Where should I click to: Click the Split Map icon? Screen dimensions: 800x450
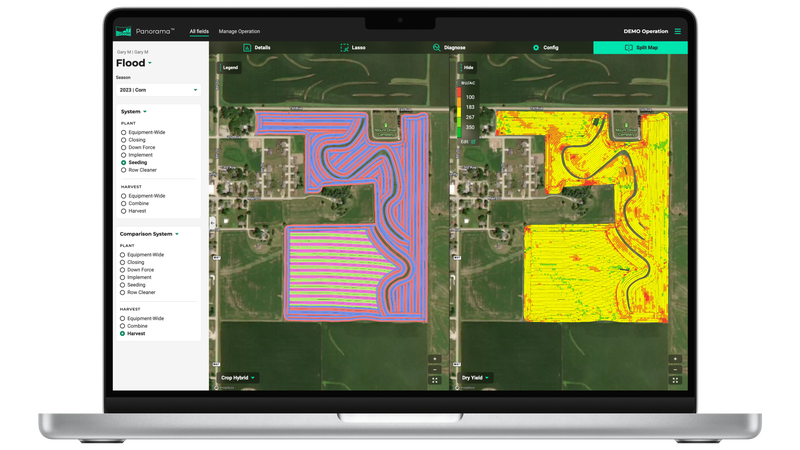629,47
